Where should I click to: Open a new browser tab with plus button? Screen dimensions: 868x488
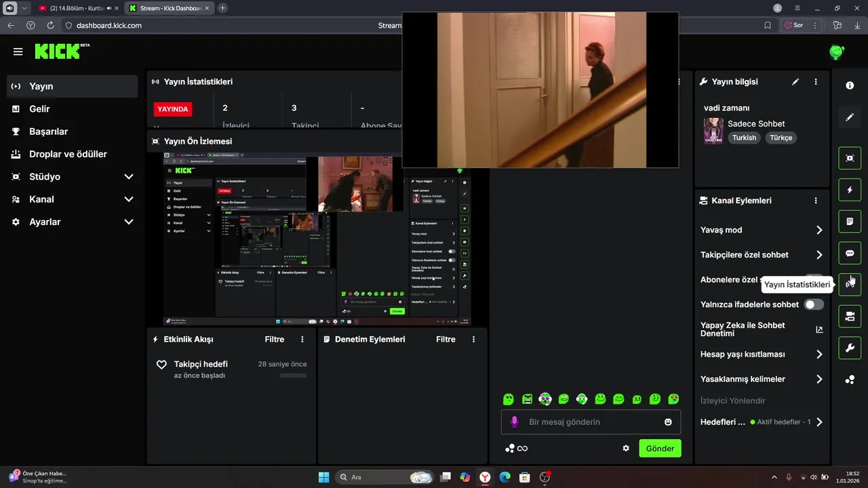pos(222,8)
